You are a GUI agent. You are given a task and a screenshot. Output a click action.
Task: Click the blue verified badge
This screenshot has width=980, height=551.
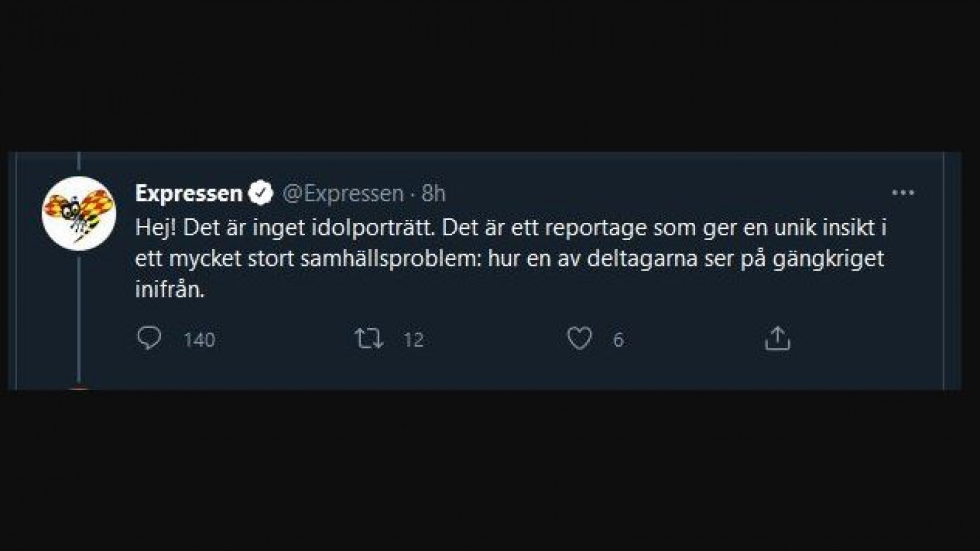[260, 193]
